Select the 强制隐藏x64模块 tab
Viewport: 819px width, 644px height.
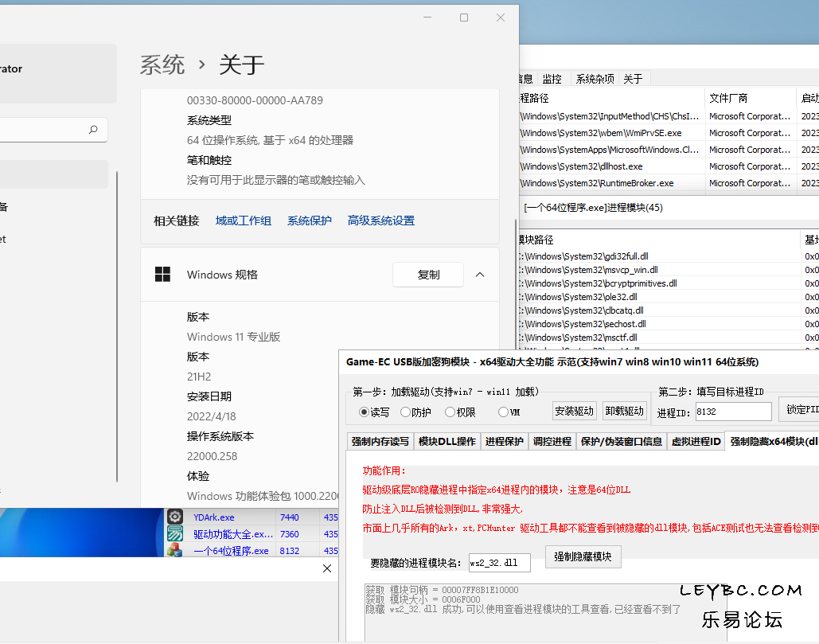point(773,441)
